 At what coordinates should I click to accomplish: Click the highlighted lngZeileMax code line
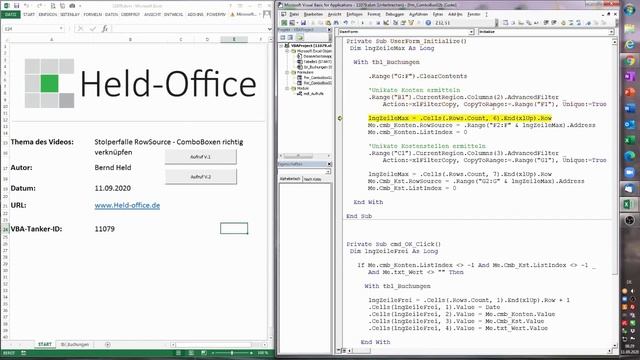click(x=460, y=118)
